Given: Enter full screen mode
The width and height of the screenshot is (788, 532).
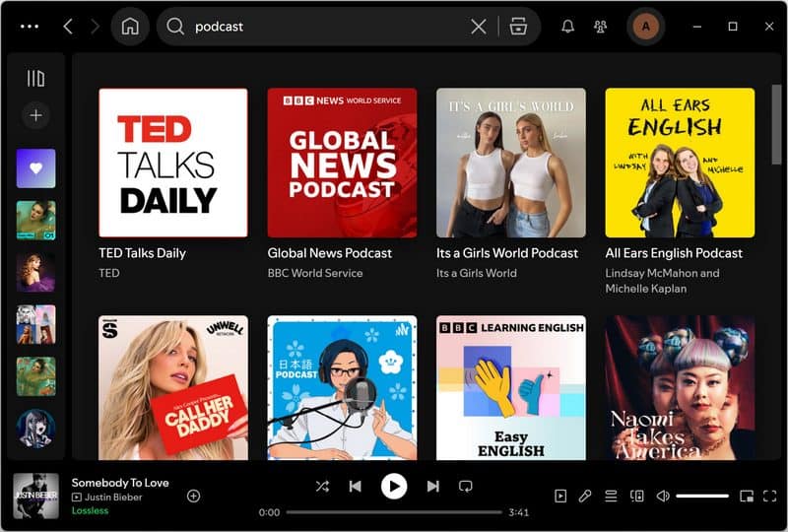Looking at the screenshot, I should pyautogui.click(x=769, y=497).
